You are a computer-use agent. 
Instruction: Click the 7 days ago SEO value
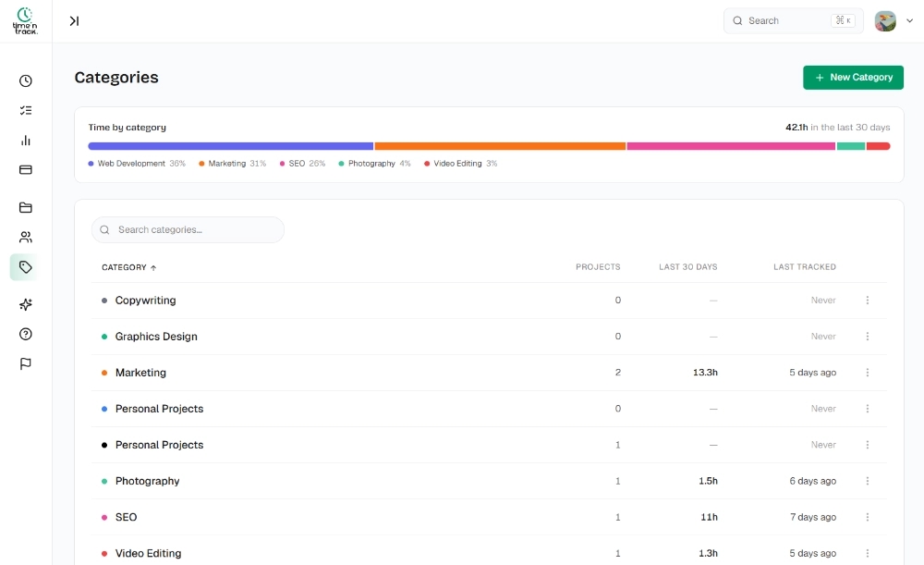click(x=813, y=517)
